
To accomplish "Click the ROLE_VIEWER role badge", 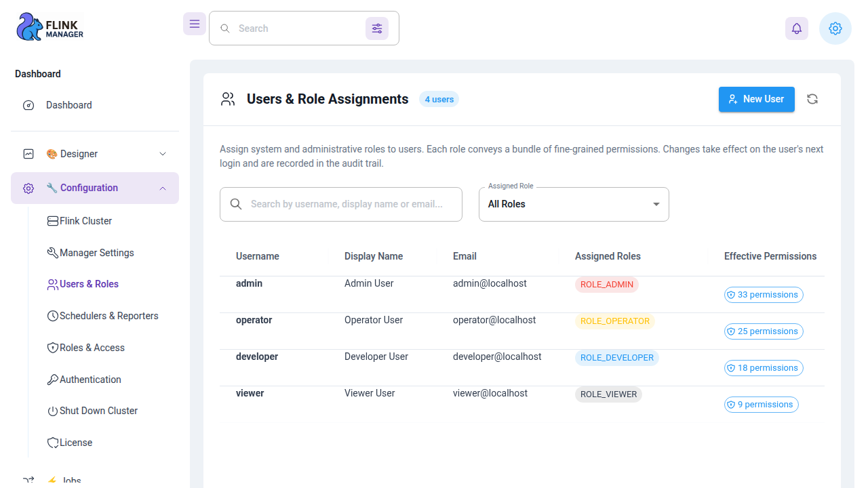I will coord(609,394).
